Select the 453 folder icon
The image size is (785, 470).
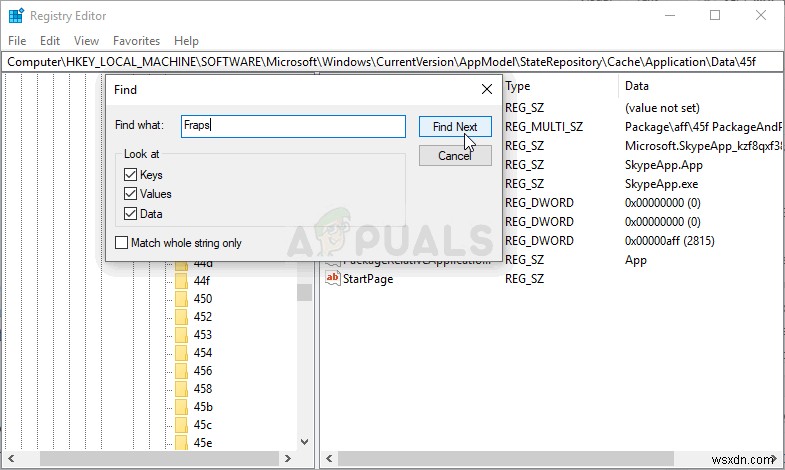pos(181,335)
